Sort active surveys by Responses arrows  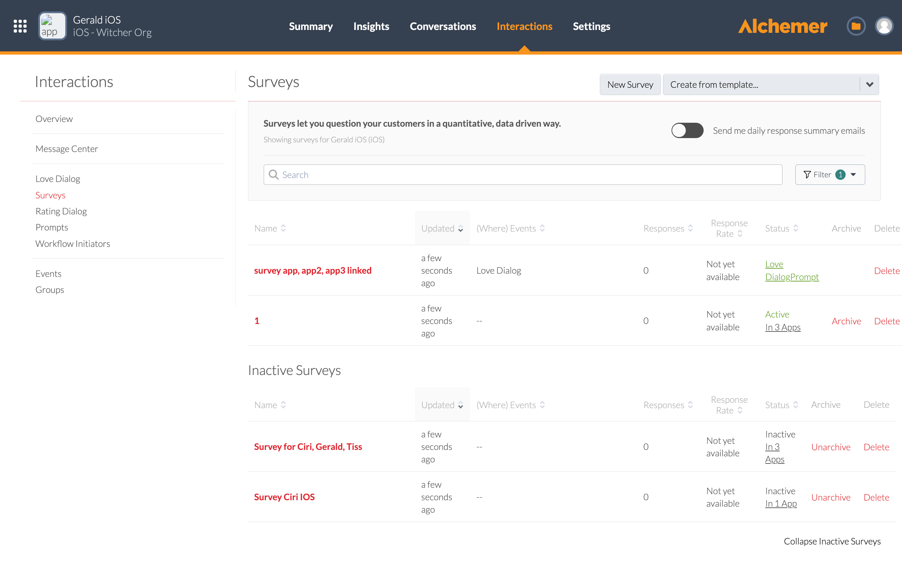tap(690, 228)
